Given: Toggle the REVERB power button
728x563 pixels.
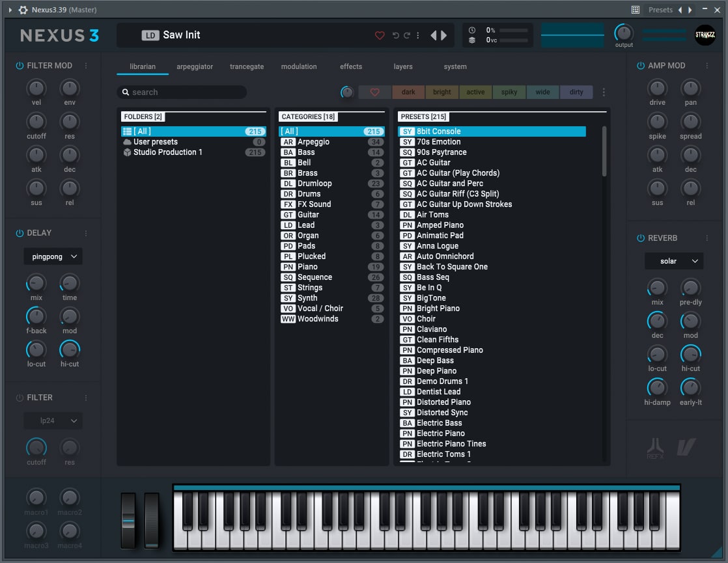Looking at the screenshot, I should [x=641, y=238].
